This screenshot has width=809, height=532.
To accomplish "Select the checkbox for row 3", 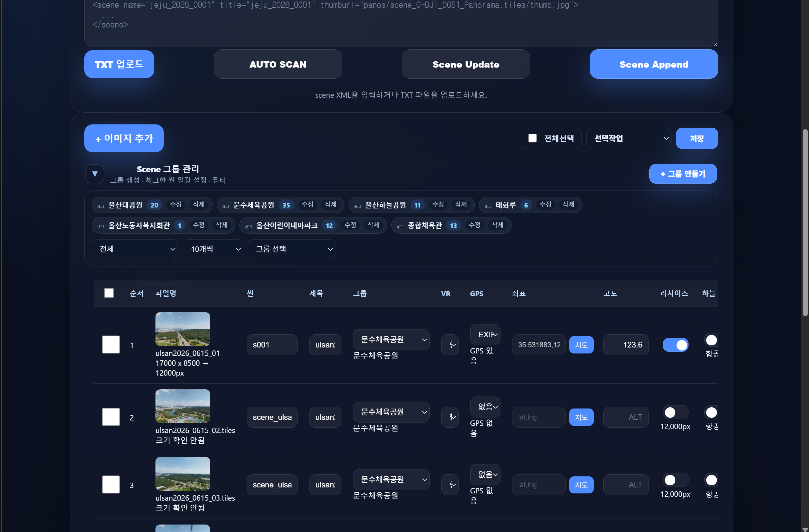I will (111, 485).
